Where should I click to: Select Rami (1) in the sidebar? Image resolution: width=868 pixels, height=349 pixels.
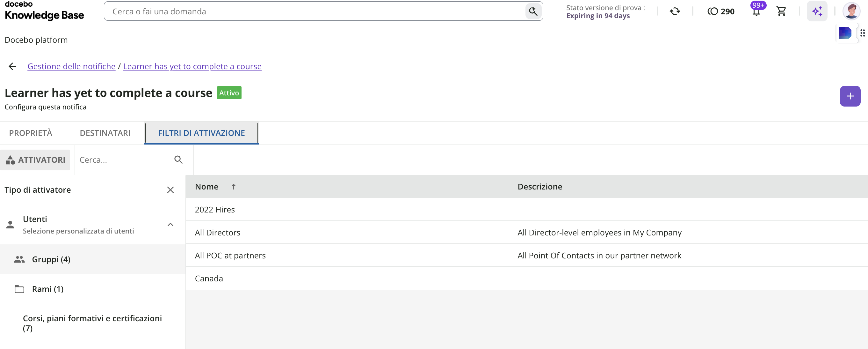point(93,289)
